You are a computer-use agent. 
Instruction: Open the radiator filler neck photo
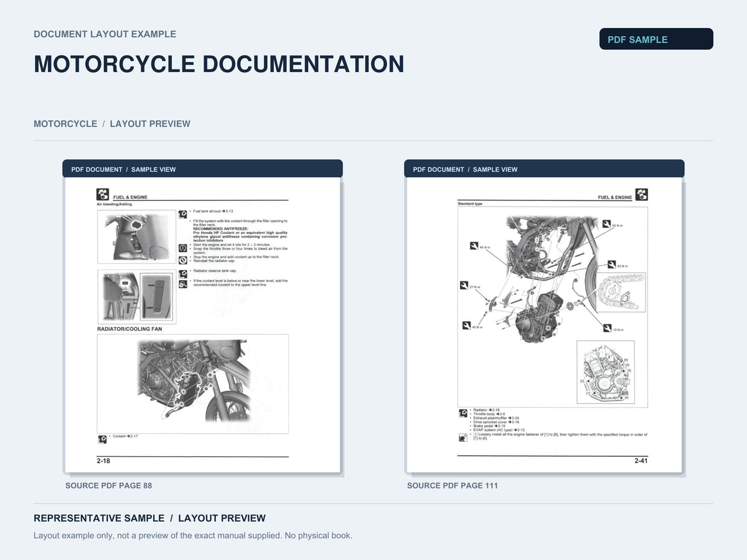click(137, 237)
